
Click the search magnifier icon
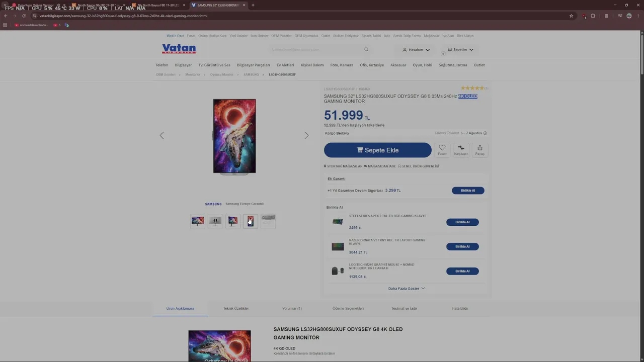pyautogui.click(x=366, y=49)
